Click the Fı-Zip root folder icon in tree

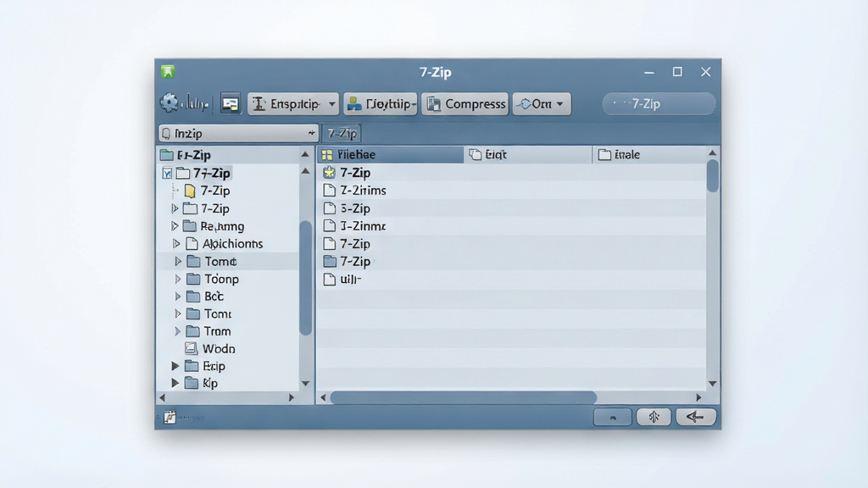point(167,155)
